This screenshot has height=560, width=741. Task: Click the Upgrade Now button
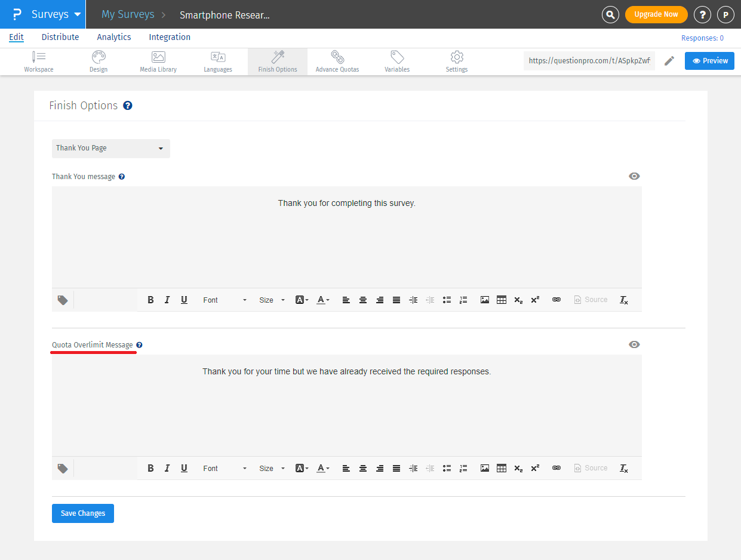coord(656,14)
